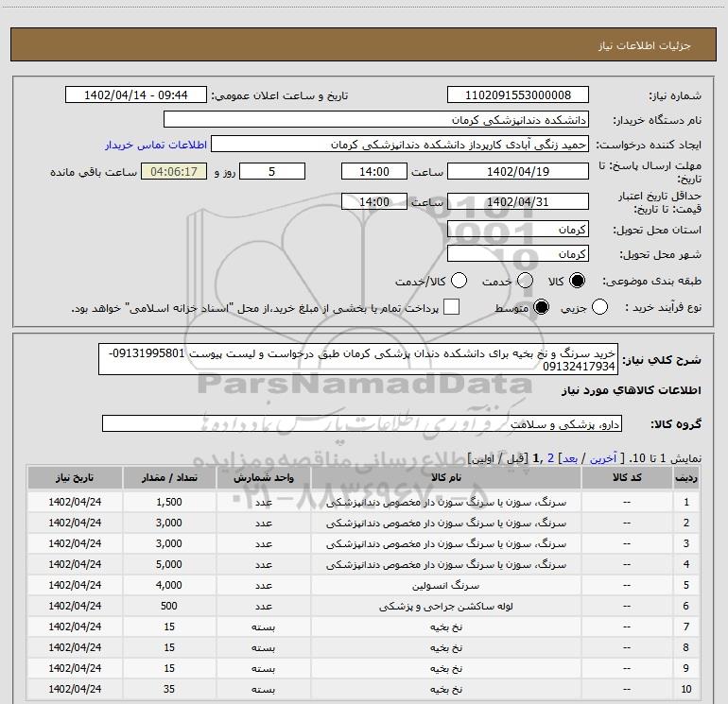Image resolution: width=728 pixels, height=704 pixels.
Task: Select نخ بخیه item in row 7
Action: coord(445,627)
